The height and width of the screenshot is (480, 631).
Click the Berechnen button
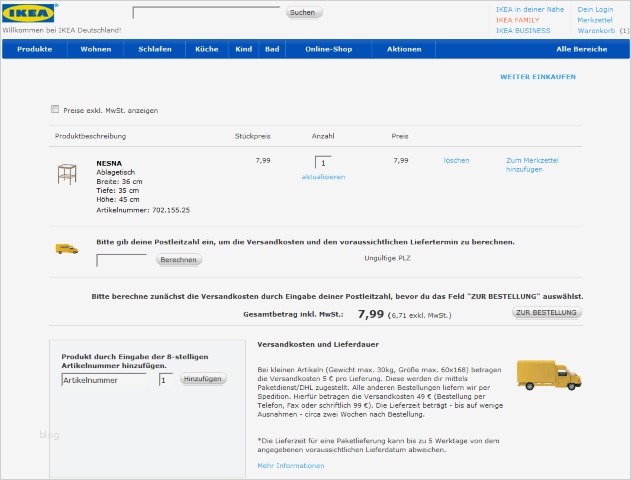click(179, 260)
